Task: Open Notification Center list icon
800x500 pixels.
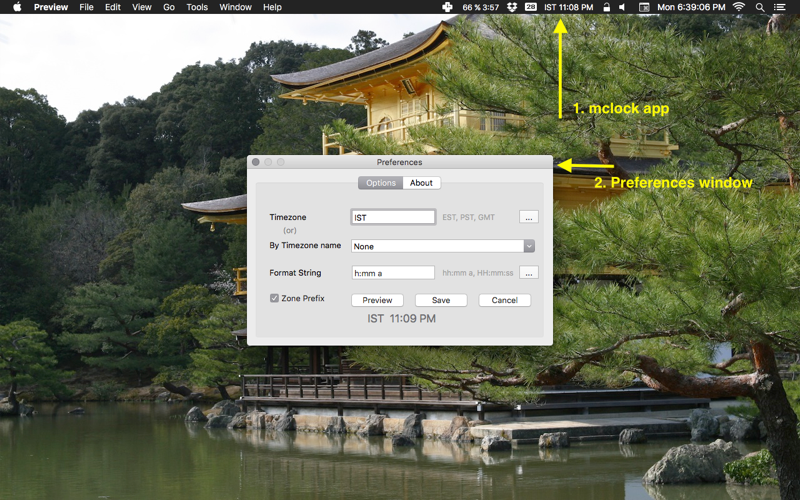Action: click(x=779, y=7)
